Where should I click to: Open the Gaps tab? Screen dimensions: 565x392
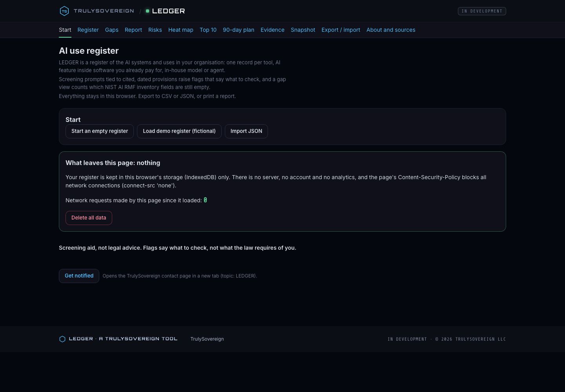112,30
